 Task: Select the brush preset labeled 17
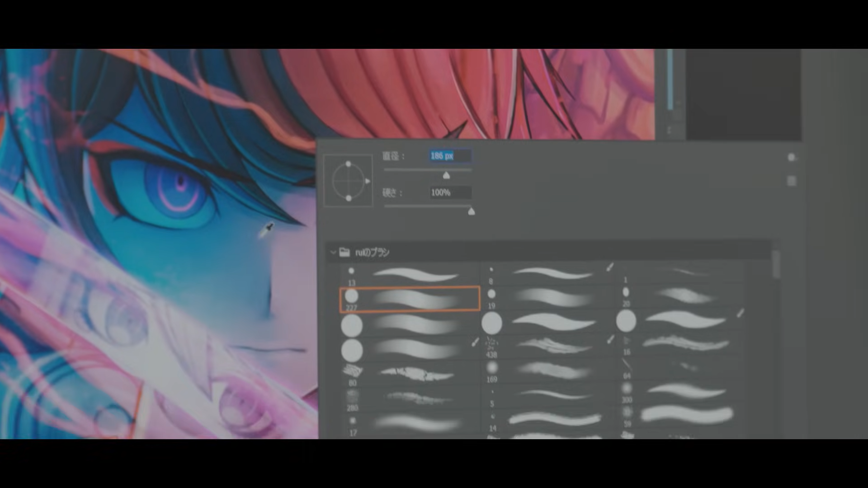410,425
